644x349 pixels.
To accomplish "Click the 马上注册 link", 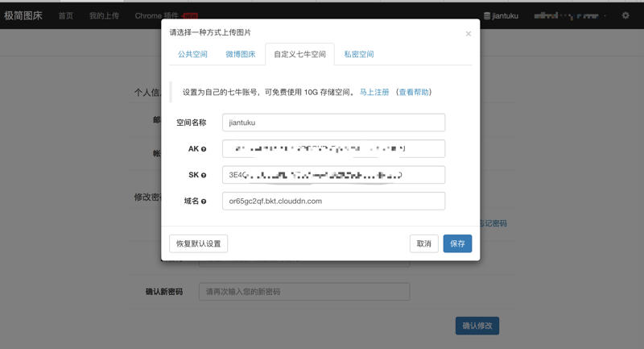I will tap(374, 92).
